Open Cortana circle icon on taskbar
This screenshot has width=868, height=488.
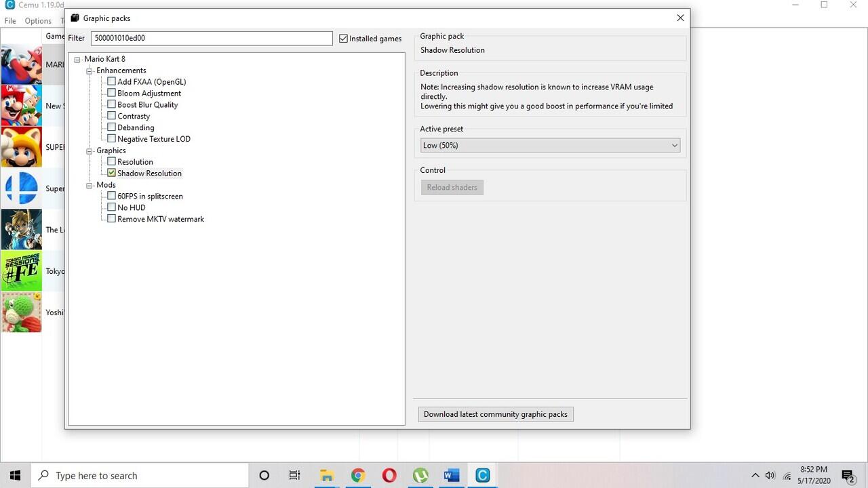pyautogui.click(x=264, y=475)
